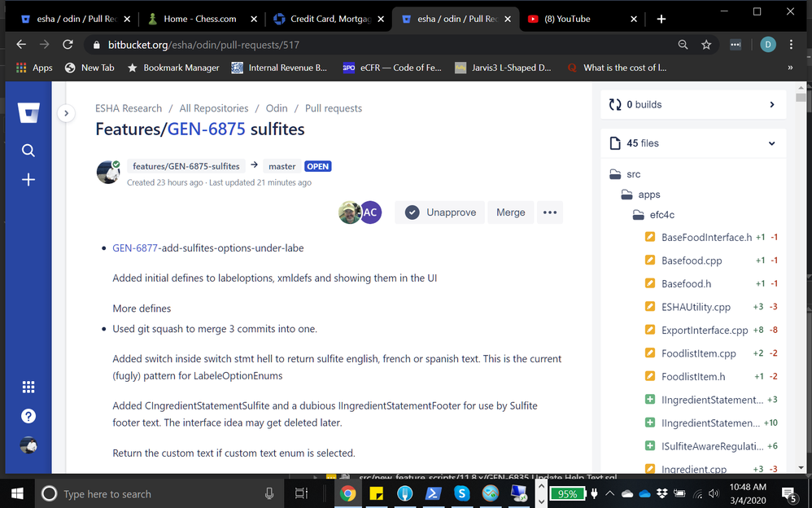The width and height of the screenshot is (812, 508).
Task: Open PowerShell from the taskbar
Action: click(x=432, y=493)
